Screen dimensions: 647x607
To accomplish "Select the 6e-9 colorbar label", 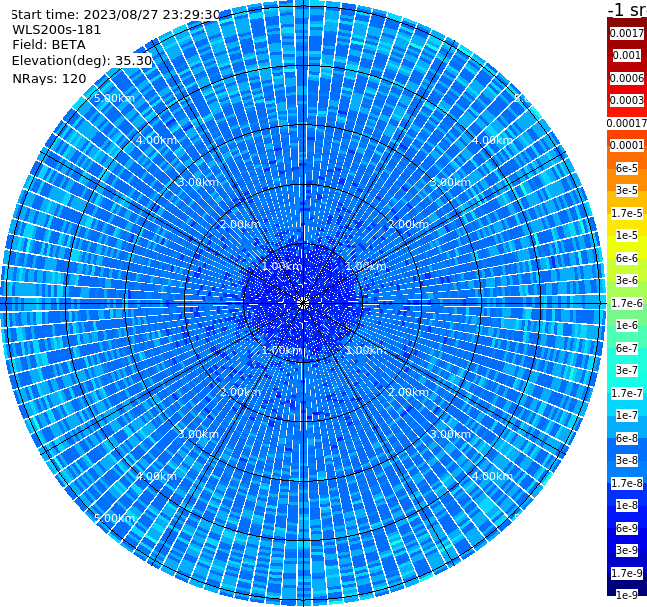I will tap(627, 528).
